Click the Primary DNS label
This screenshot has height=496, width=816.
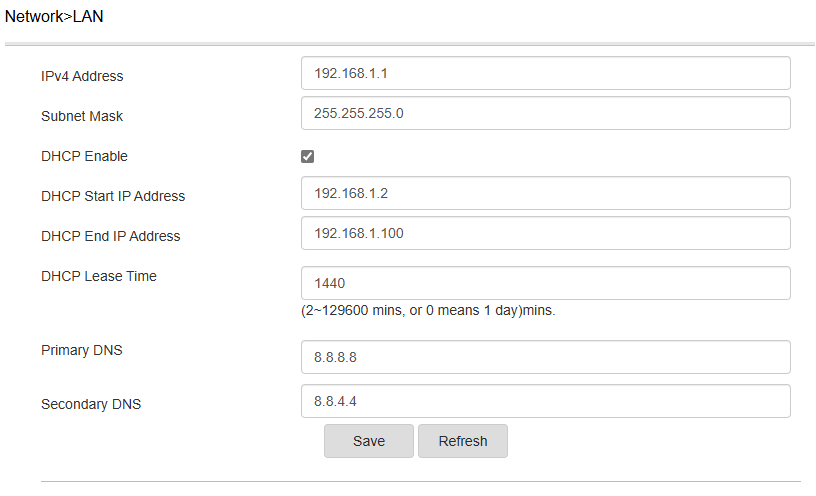coord(82,350)
